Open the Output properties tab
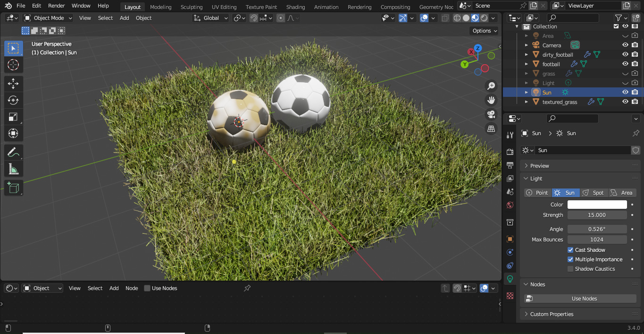 [510, 165]
